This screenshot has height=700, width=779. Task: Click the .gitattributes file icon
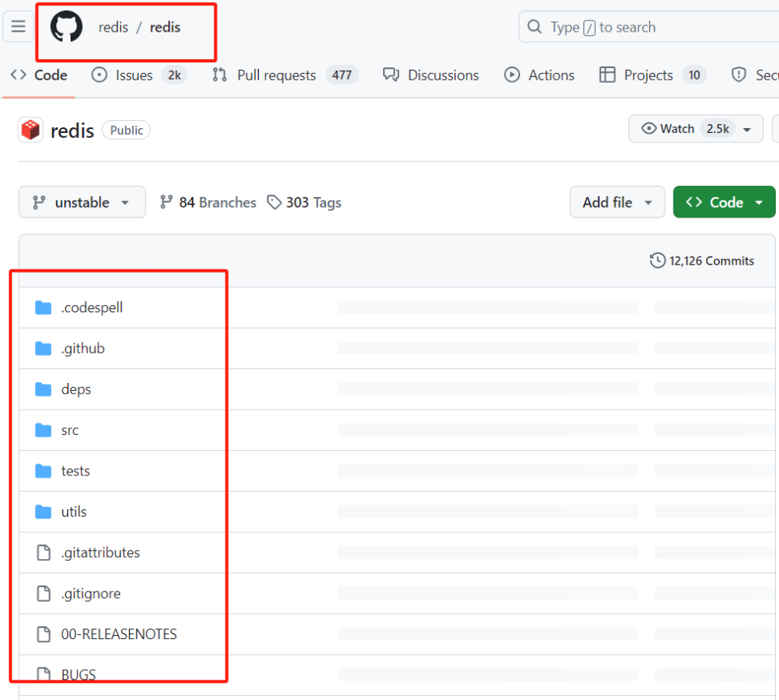43,552
